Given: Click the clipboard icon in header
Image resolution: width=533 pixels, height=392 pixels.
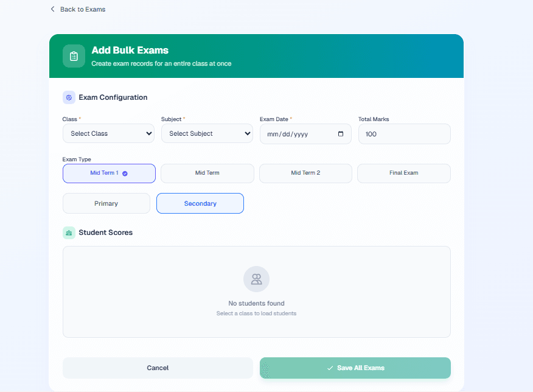Looking at the screenshot, I should [74, 56].
